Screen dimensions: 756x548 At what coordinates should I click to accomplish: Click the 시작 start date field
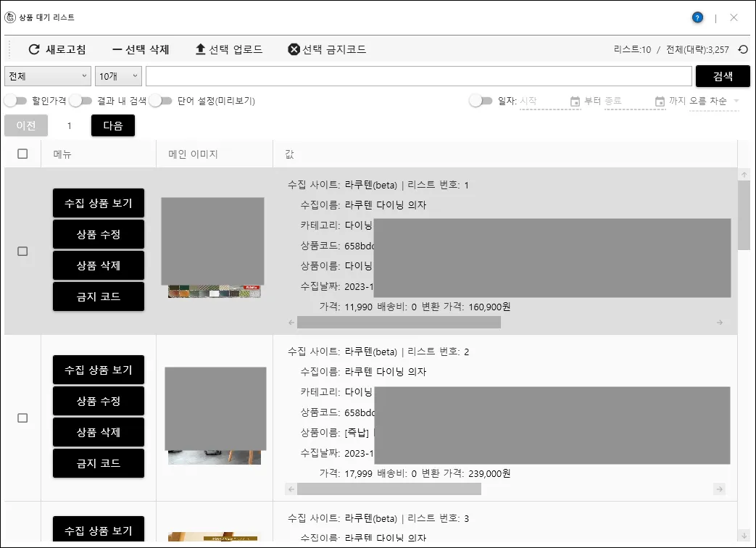click(x=544, y=101)
